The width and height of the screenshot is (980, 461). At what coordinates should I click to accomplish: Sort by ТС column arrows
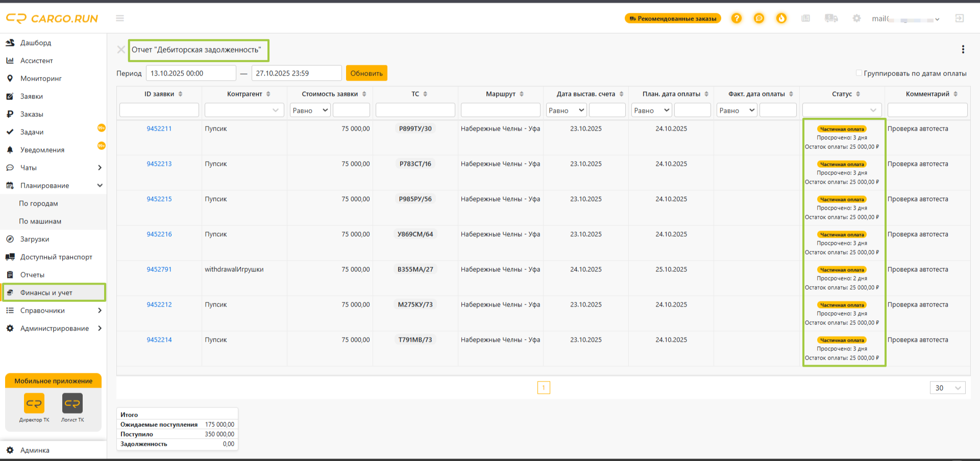[x=425, y=94]
